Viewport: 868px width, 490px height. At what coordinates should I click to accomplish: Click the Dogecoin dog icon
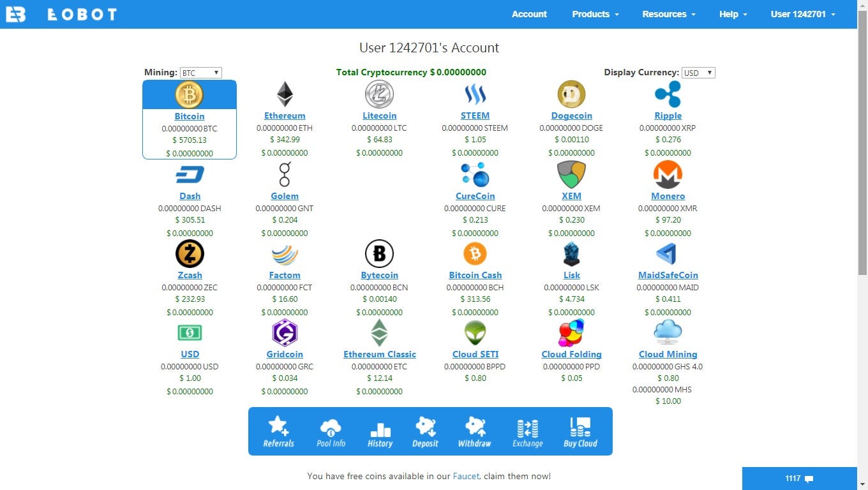pyautogui.click(x=571, y=94)
